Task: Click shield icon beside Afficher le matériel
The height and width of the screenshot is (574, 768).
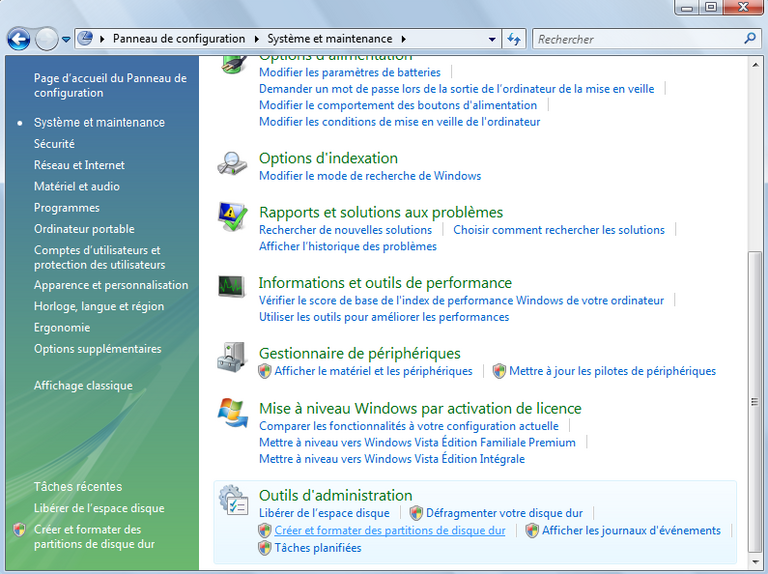Action: [x=264, y=371]
